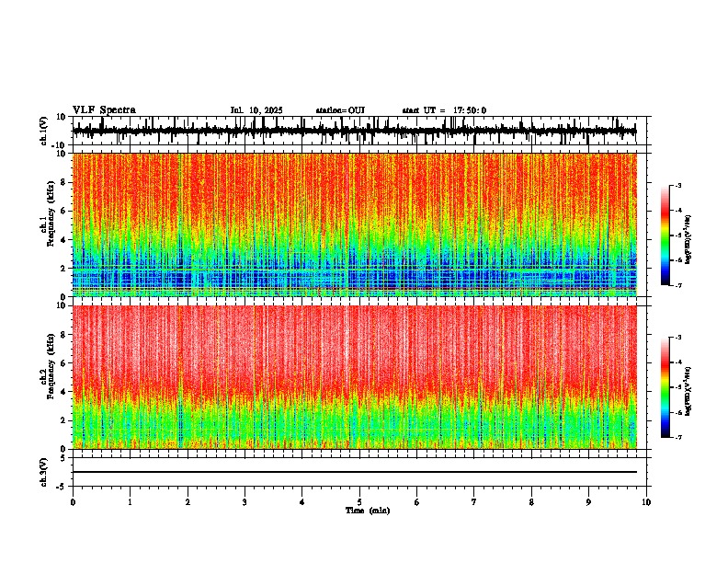728x563 pixels.
Task: Click inside the ch.1 spectrogram panel
Action: [355, 224]
